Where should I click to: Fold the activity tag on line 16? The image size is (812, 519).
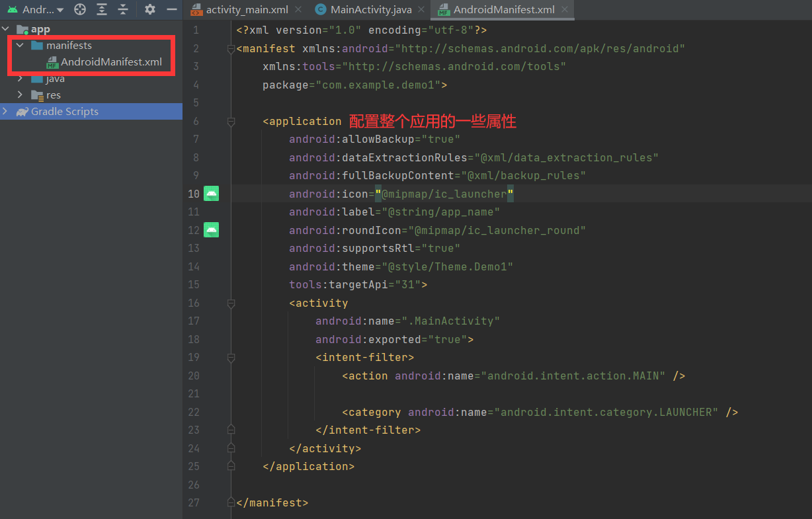point(231,303)
